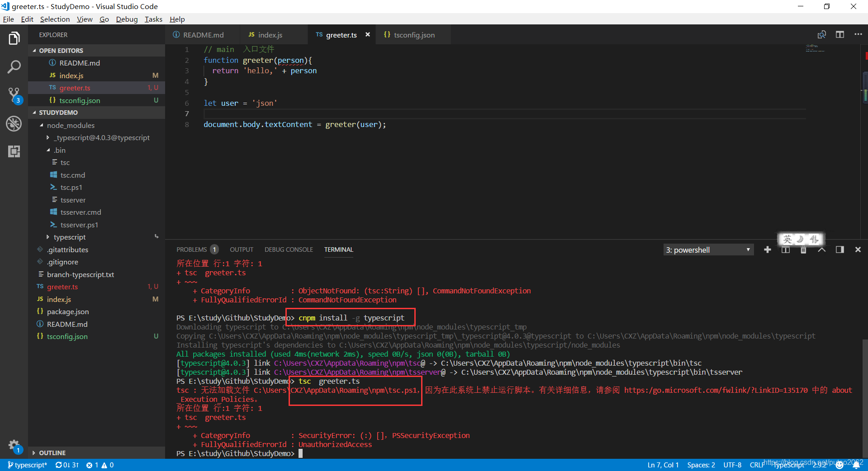
Task: Change encoding via UTF-8 status item
Action: coord(732,465)
